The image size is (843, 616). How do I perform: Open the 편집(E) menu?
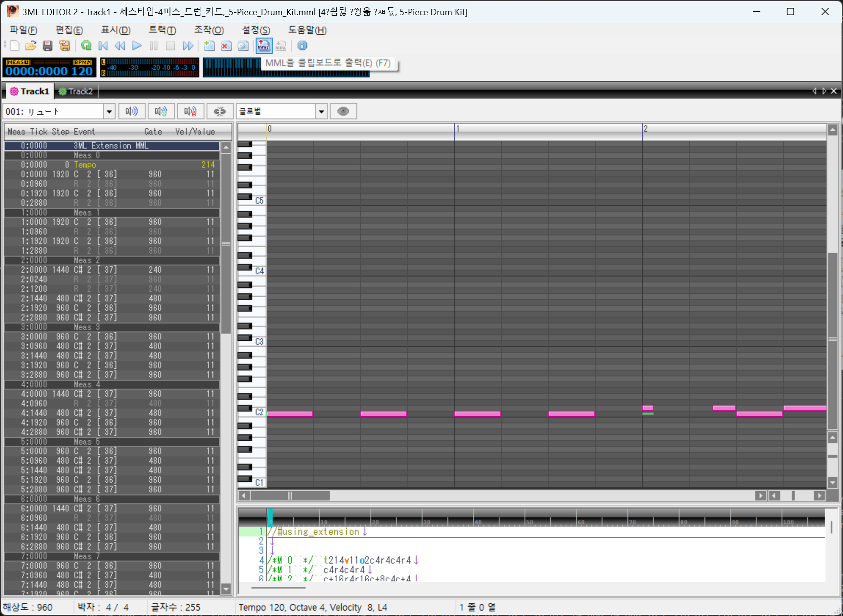69,30
